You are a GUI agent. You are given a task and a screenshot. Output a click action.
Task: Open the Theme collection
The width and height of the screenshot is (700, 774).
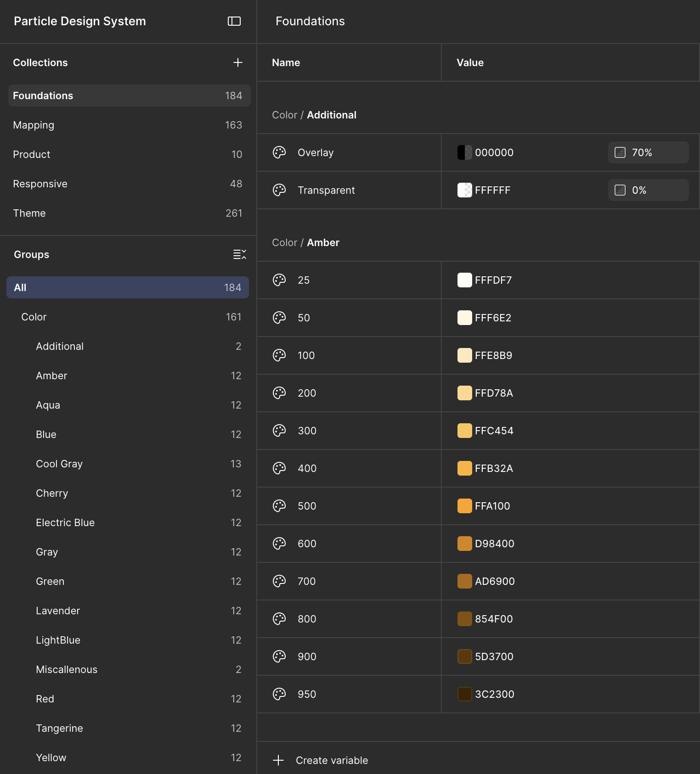click(x=130, y=213)
